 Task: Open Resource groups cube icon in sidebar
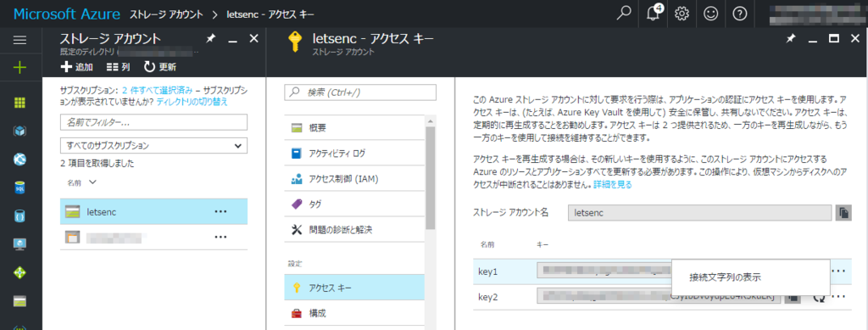[x=20, y=131]
